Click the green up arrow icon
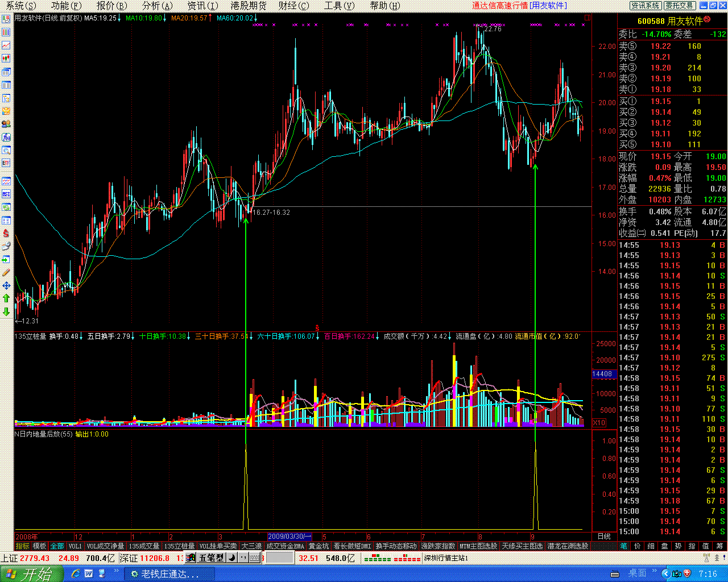Image resolution: width=728 pixels, height=582 pixels. click(6, 298)
